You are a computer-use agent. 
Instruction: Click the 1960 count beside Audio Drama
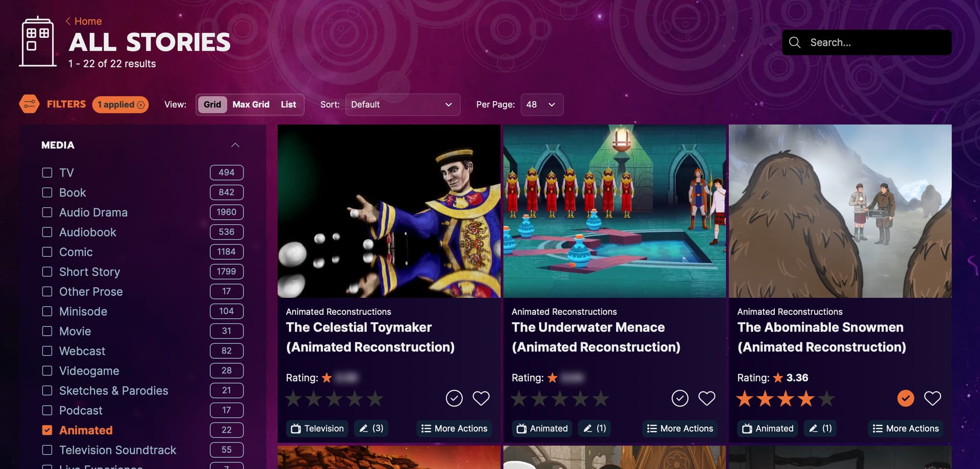[x=227, y=212]
